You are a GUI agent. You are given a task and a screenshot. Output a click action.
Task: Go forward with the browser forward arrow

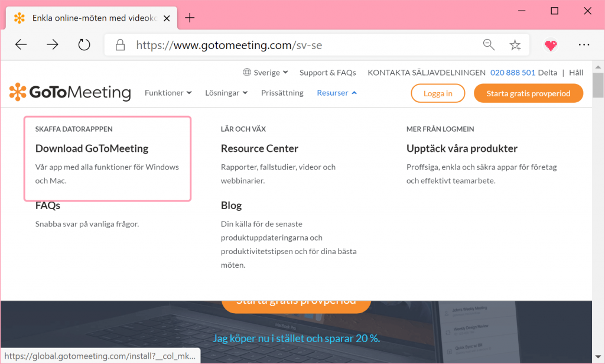[52, 45]
